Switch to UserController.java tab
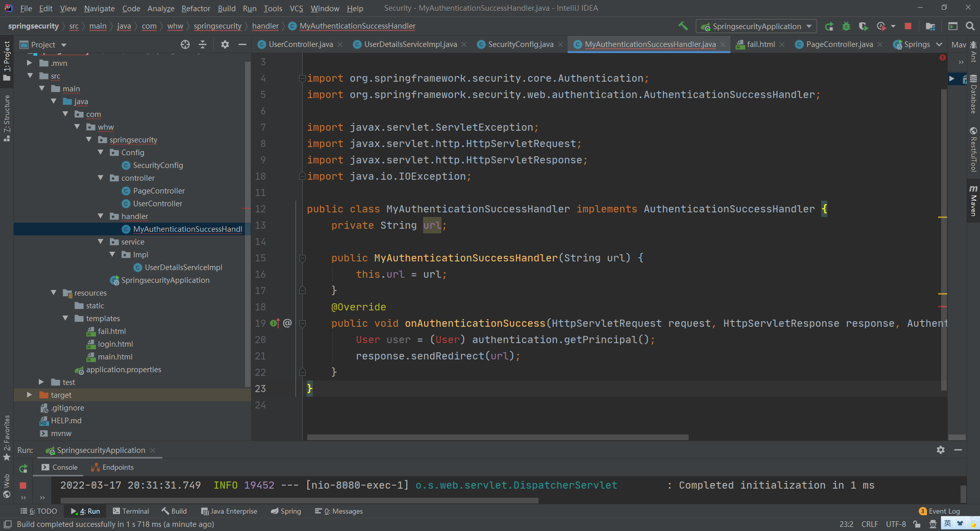980x531 pixels. (x=300, y=44)
